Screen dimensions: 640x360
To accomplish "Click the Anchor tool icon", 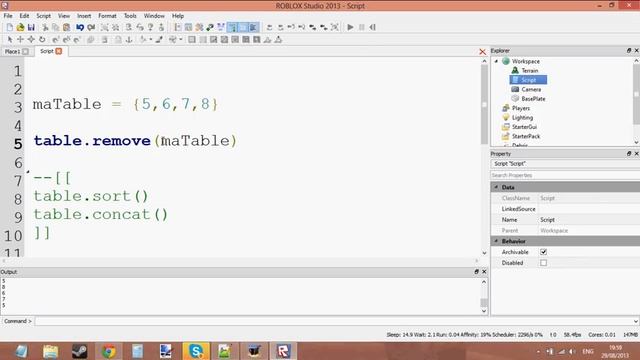I will pos(129,40).
